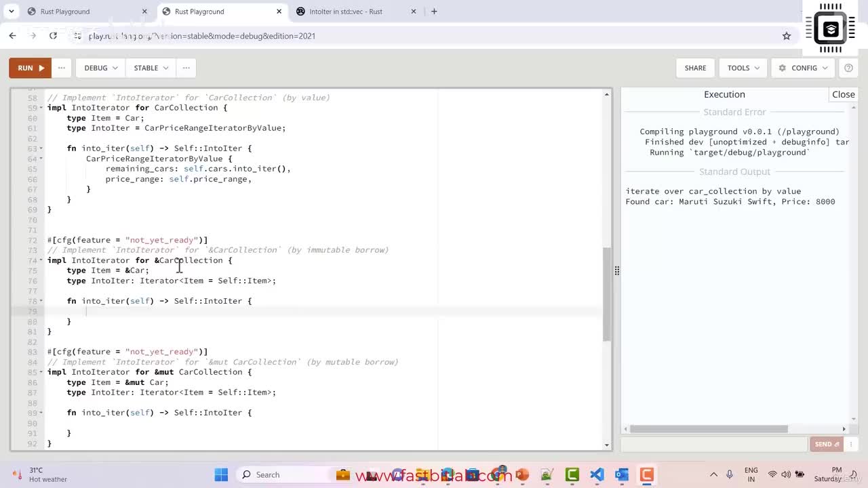Image resolution: width=868 pixels, height=488 pixels.
Task: Open Visual Studio Code from taskbar
Action: 597,474
